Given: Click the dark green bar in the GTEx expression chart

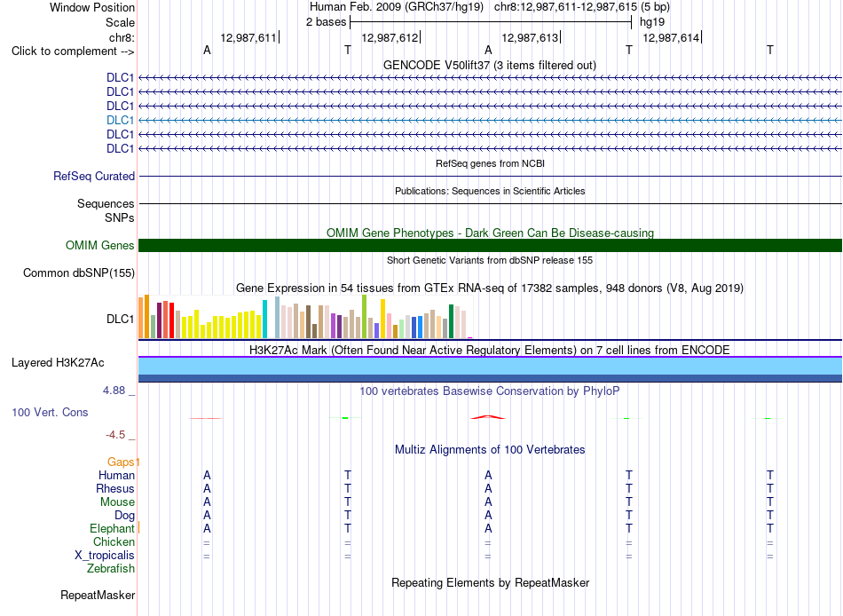Looking at the screenshot, I should pyautogui.click(x=451, y=321).
